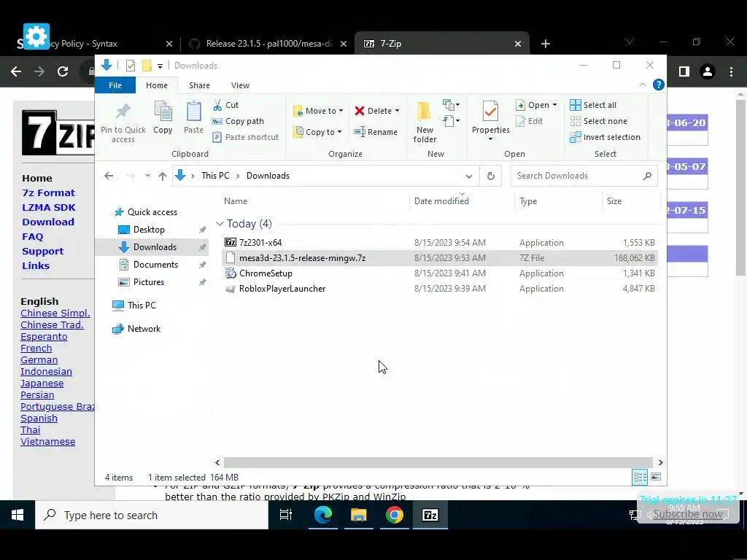The width and height of the screenshot is (747, 560).
Task: Open the Windows Start menu
Action: [x=18, y=515]
